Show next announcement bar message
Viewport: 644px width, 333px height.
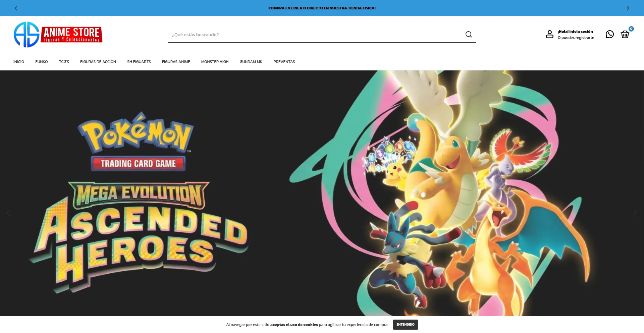click(628, 8)
